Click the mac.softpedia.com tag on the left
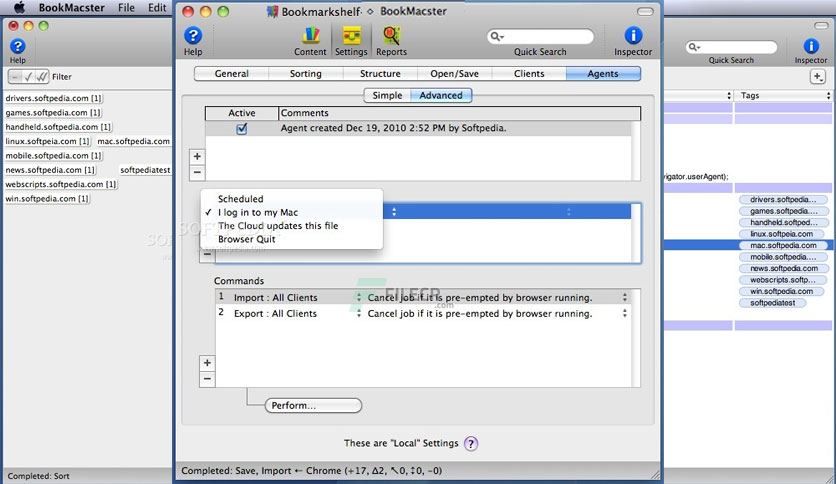Viewport: 836px width, 484px height. (133, 141)
